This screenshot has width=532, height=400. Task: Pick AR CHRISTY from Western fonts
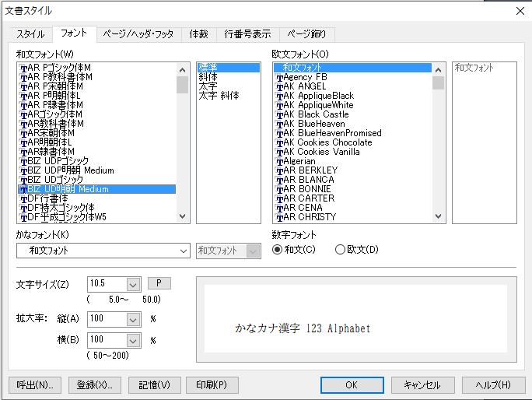[x=310, y=217]
